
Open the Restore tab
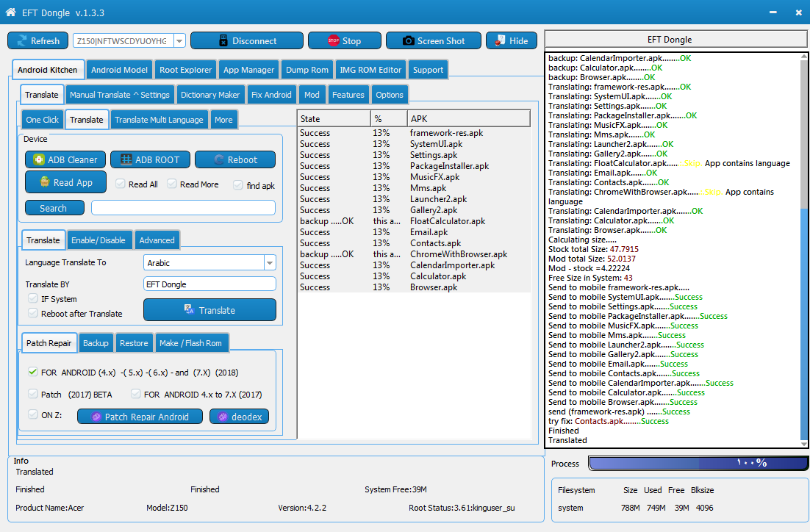[134, 342]
